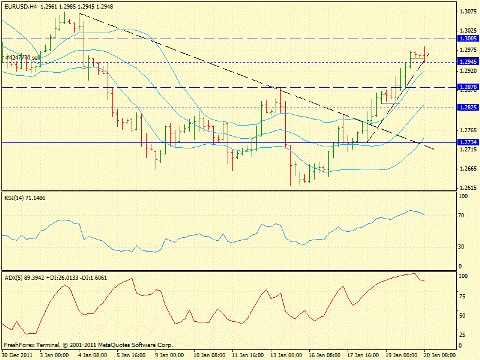The width and height of the screenshot is (480, 360).
Task: Click the '13 Jan 00:00' time label
Action: tap(286, 355)
